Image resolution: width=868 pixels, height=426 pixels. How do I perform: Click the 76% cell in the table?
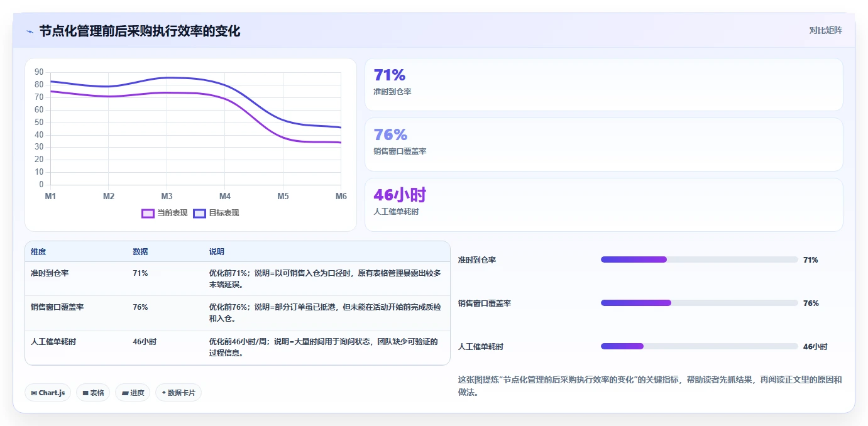(140, 307)
